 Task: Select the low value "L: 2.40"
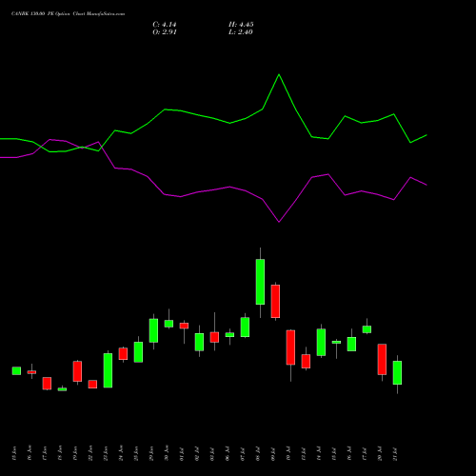click(241, 32)
